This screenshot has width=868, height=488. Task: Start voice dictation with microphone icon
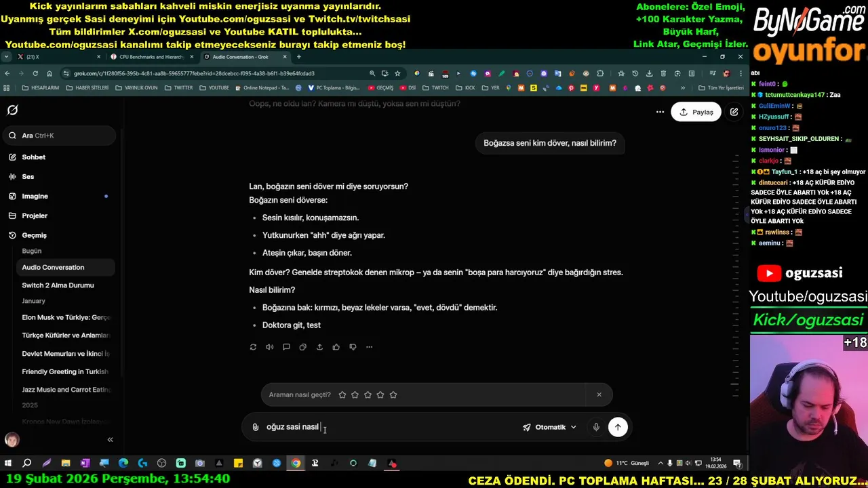point(596,428)
